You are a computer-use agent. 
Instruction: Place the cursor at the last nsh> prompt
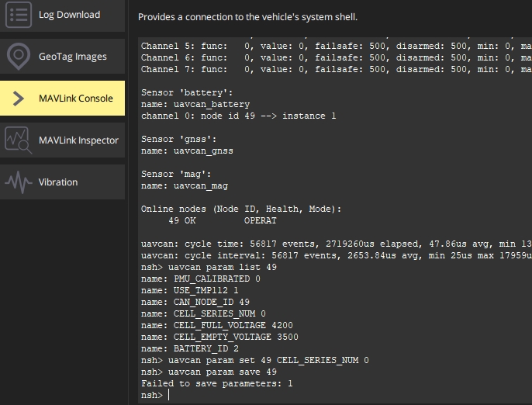[168, 395]
